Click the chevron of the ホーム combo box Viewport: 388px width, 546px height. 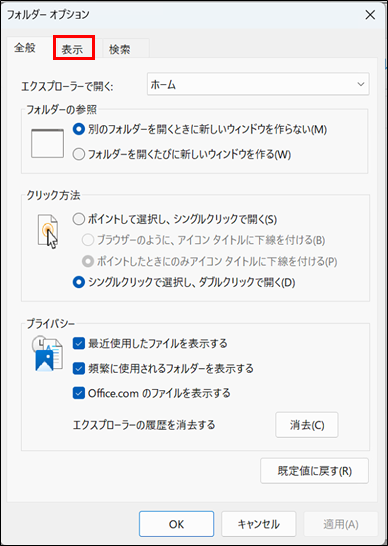360,84
